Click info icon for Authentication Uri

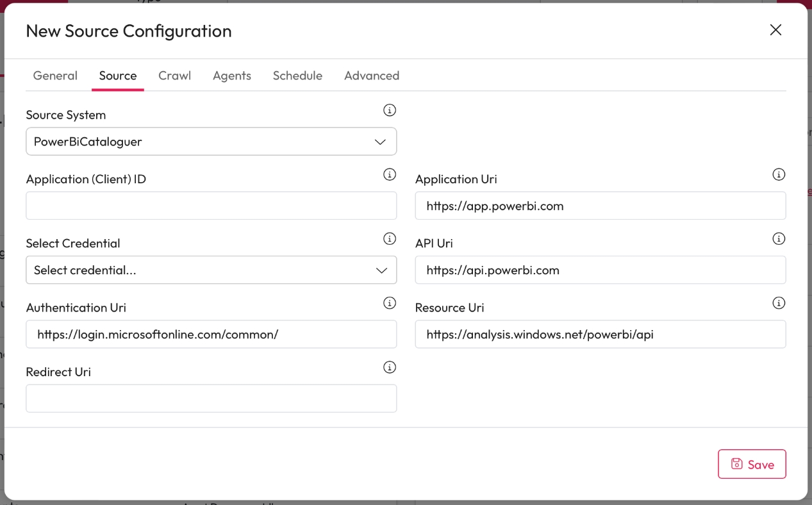click(389, 302)
